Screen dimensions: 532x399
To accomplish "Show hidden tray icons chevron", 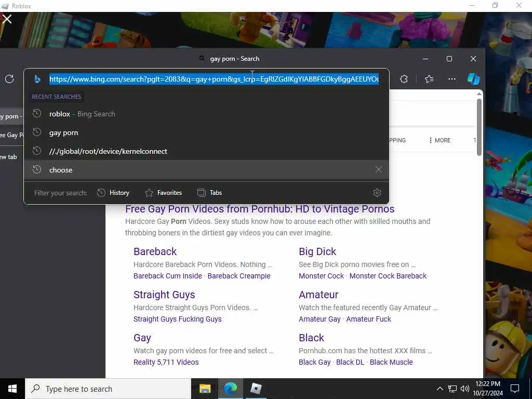I will click(440, 389).
